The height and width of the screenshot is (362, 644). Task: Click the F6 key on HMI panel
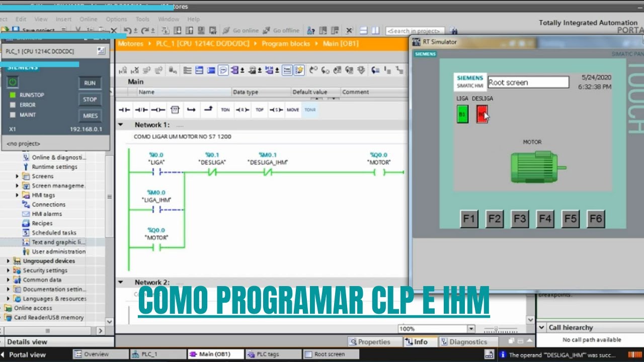[x=596, y=219]
